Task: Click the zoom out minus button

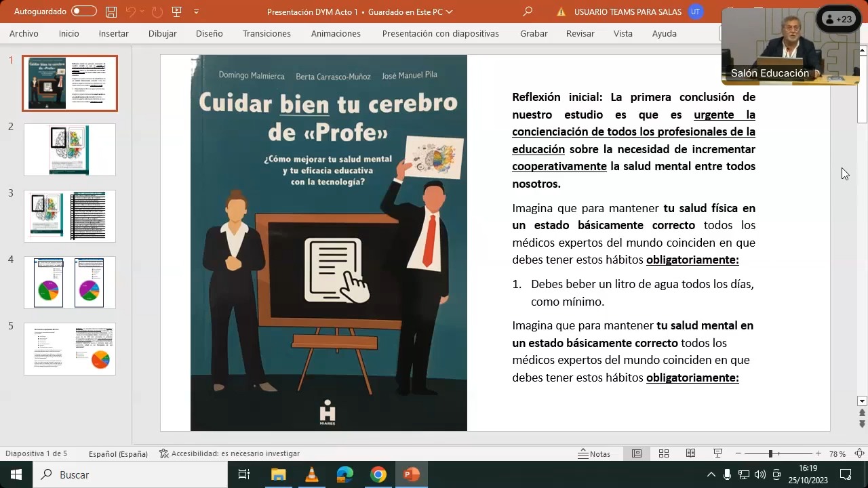Action: click(x=738, y=453)
